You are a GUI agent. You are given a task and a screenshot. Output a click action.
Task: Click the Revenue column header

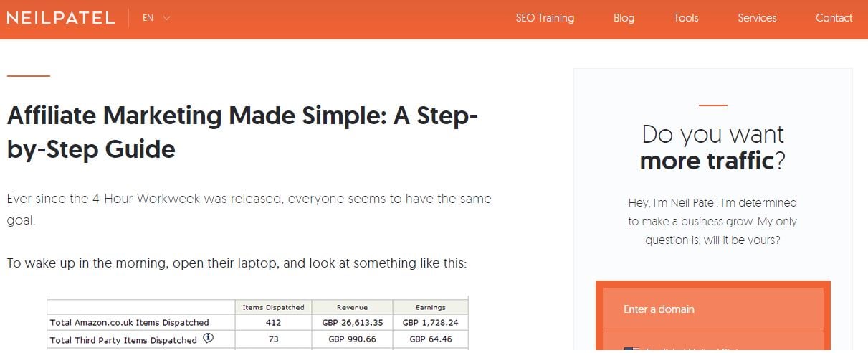point(352,307)
